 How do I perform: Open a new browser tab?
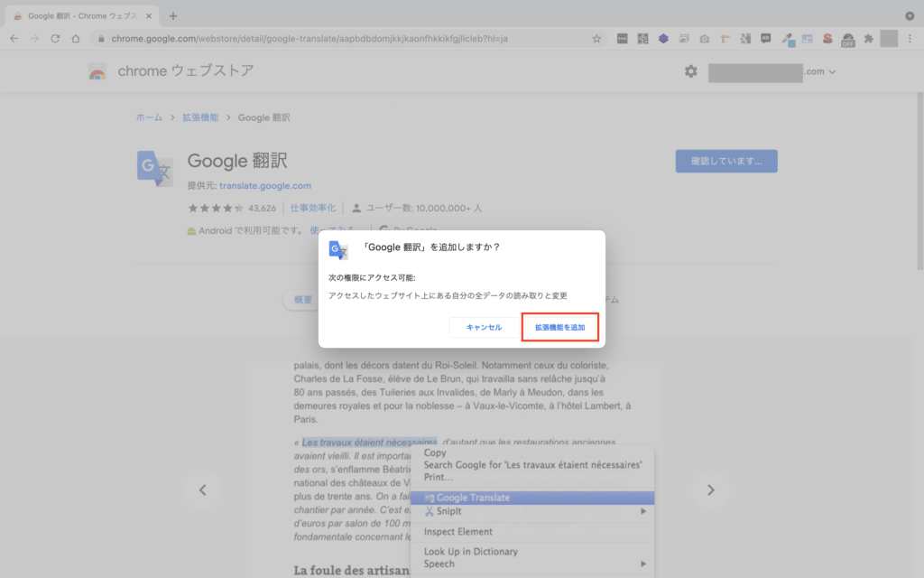(x=172, y=16)
